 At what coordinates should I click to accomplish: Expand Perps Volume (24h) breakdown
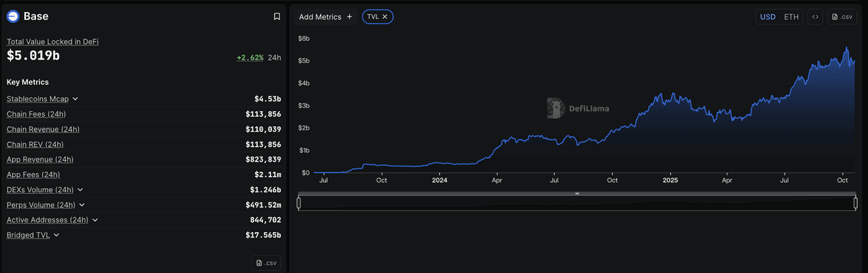click(82, 205)
